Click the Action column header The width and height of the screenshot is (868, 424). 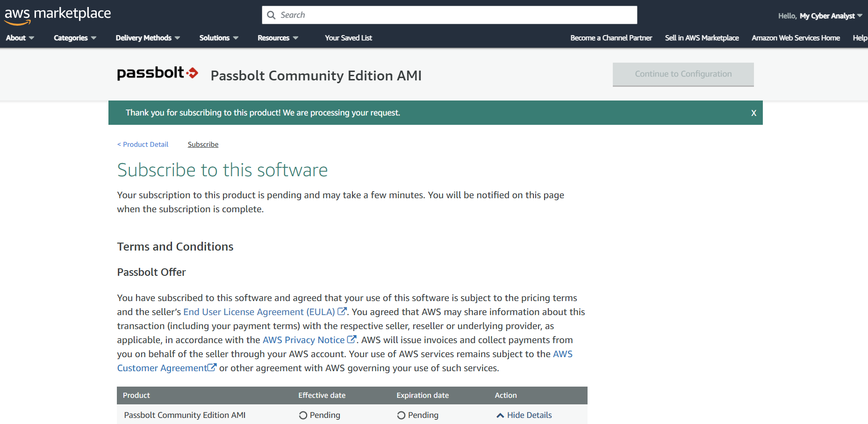point(506,395)
